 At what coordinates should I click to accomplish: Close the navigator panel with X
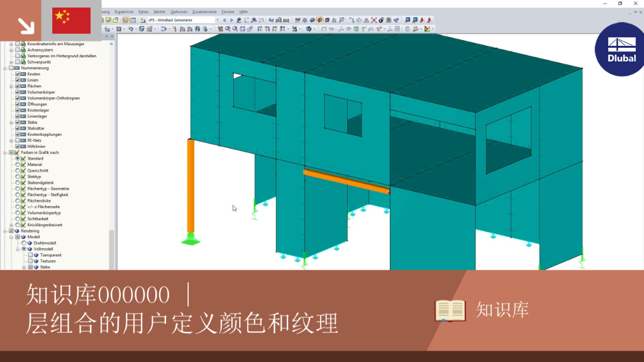(x=112, y=36)
